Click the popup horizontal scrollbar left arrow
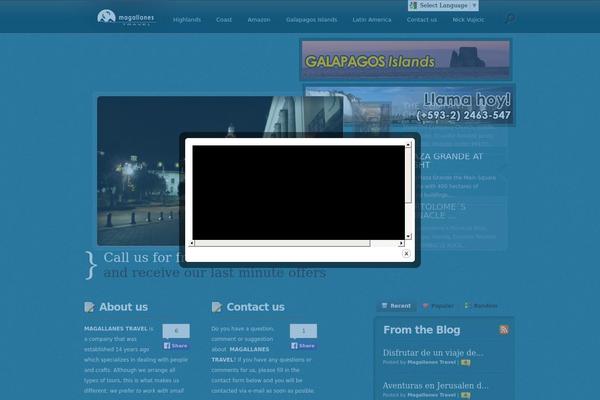This screenshot has height=400, width=600. pyautogui.click(x=192, y=243)
